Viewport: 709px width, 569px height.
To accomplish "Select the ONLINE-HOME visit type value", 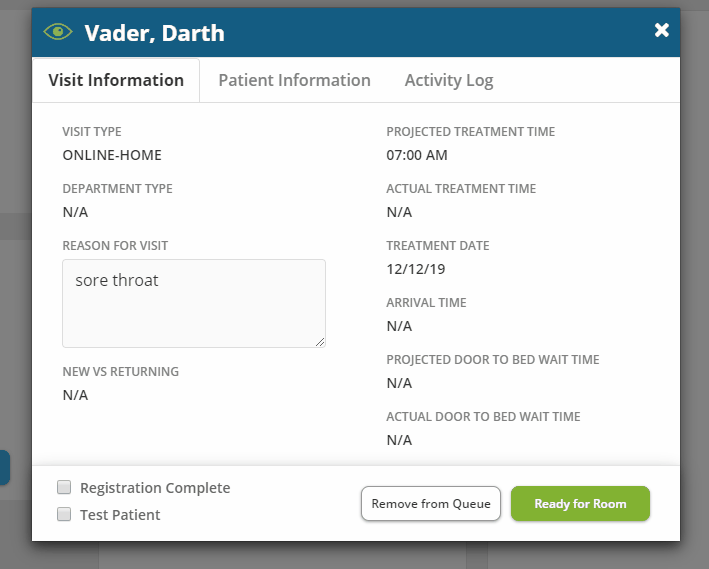I will pyautogui.click(x=112, y=155).
